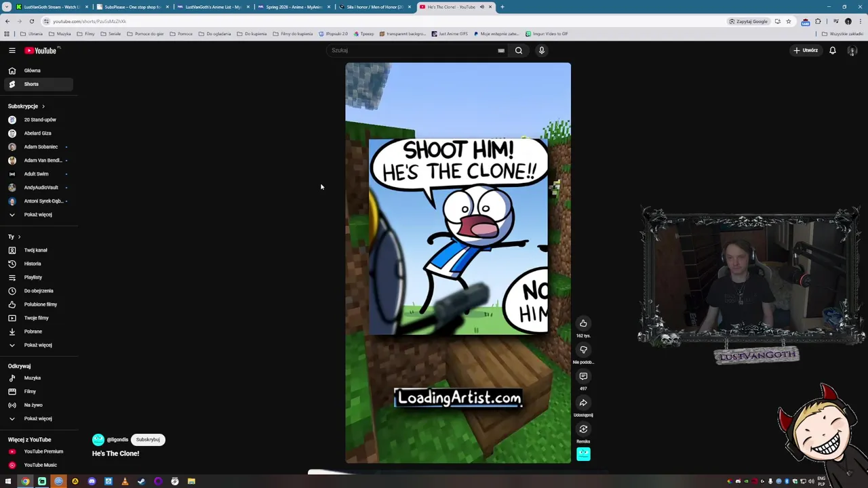Click Zapytaj Google lens button
This screenshot has height=488, width=868.
(749, 21)
